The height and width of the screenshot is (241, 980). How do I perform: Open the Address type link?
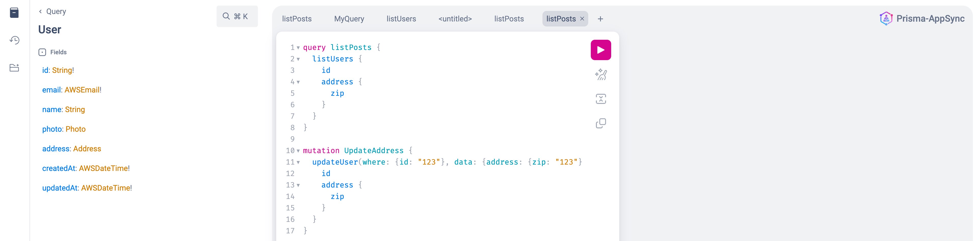pos(87,149)
